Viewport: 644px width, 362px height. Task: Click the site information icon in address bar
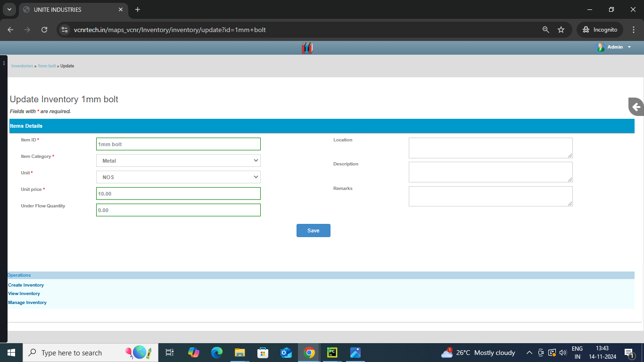[x=65, y=30]
